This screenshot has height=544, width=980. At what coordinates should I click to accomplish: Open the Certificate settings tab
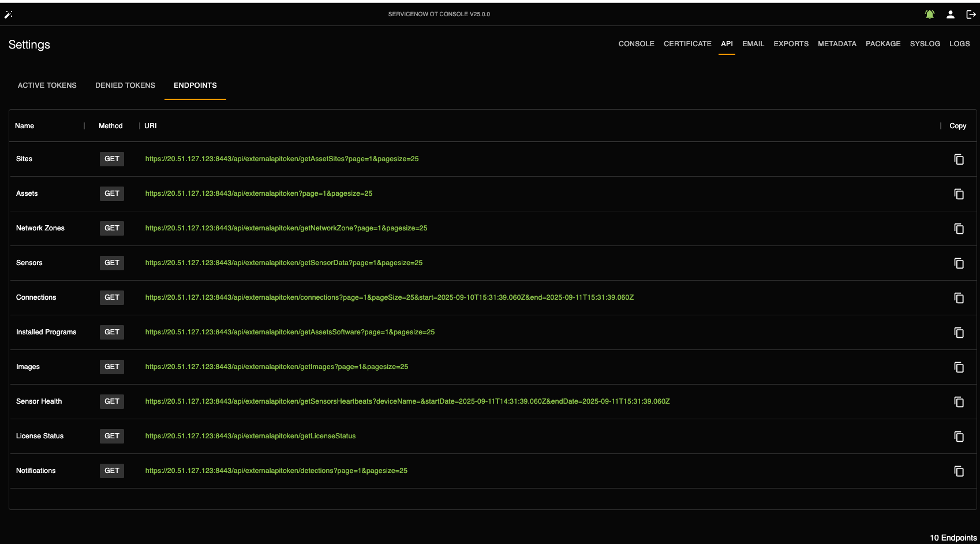pos(687,44)
